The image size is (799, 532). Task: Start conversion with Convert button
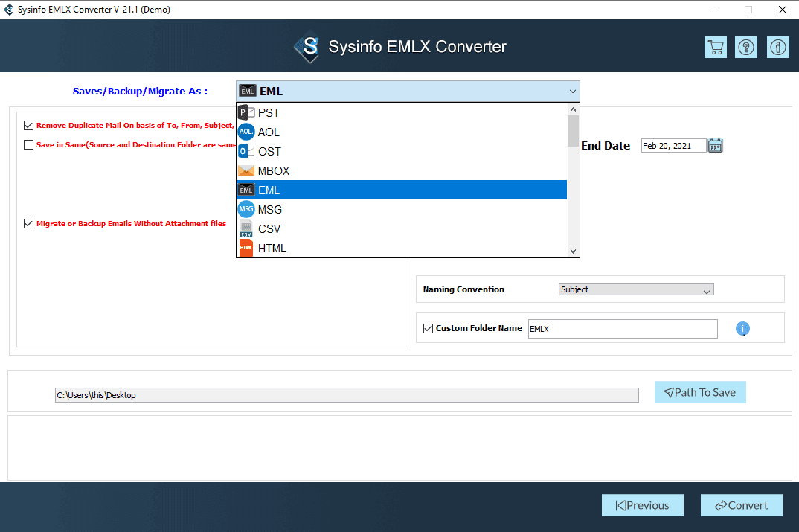click(742, 505)
